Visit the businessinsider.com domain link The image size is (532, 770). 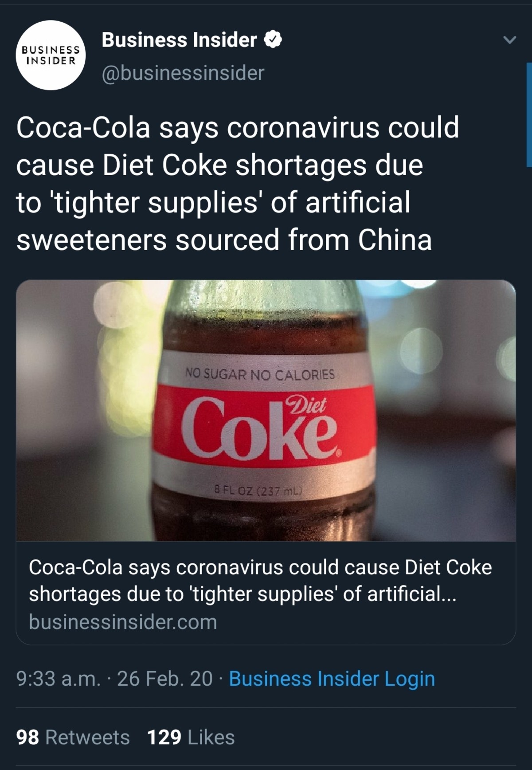[123, 622]
